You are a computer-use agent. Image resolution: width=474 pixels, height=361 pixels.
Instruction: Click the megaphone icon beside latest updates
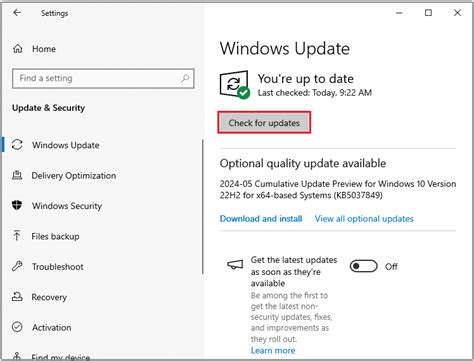235,265
